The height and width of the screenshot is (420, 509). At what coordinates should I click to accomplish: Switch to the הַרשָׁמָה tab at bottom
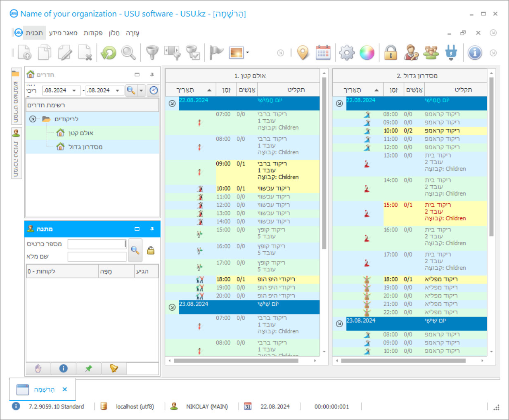click(x=44, y=389)
